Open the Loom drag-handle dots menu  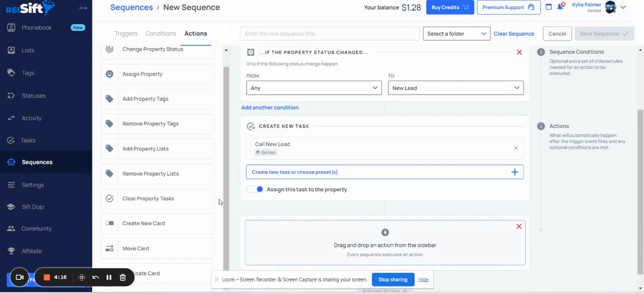[82, 277]
